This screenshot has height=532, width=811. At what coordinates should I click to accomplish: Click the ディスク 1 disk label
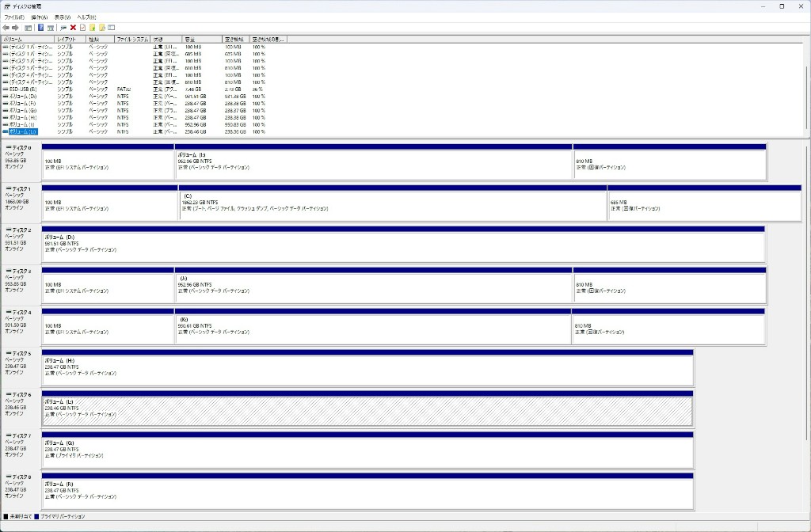pos(21,188)
